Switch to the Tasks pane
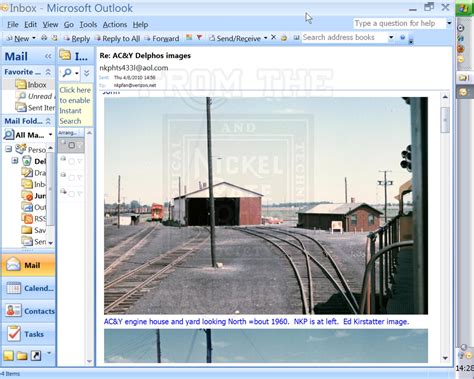Viewport: 474px width, 379px height. click(29, 334)
